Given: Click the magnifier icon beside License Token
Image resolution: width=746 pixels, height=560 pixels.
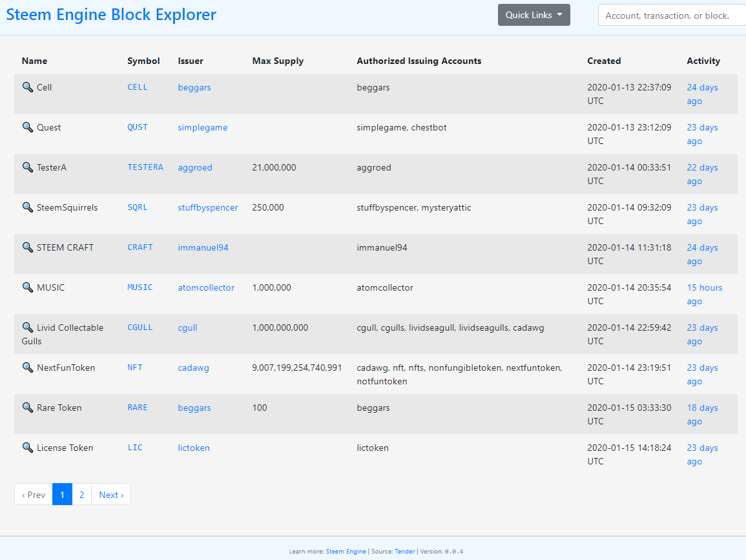Looking at the screenshot, I should pyautogui.click(x=28, y=447).
